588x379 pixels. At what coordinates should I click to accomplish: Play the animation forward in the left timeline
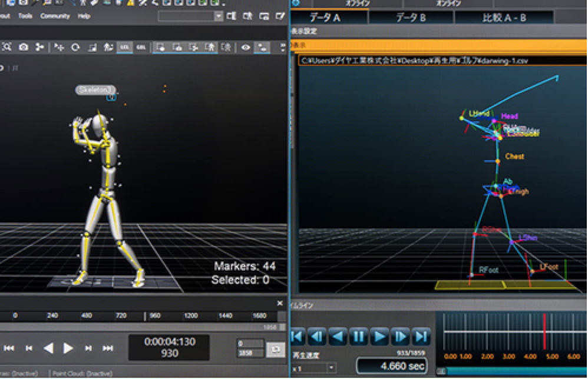coord(68,348)
